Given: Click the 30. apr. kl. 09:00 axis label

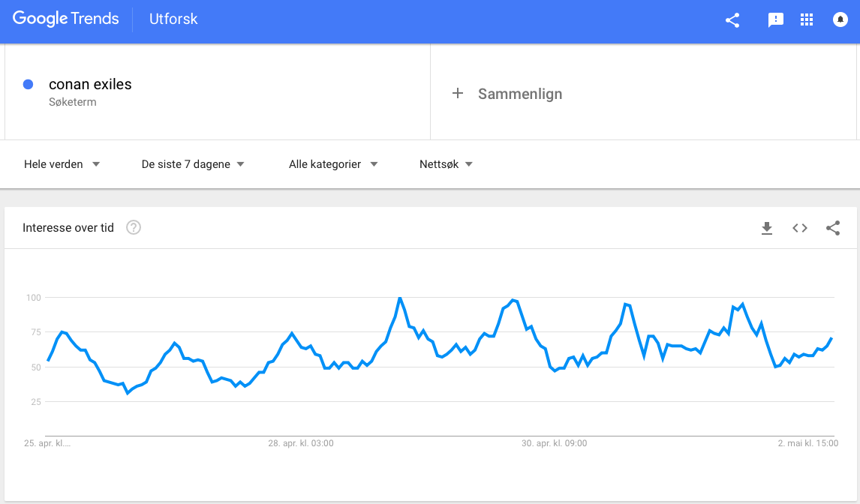Looking at the screenshot, I should click(554, 443).
